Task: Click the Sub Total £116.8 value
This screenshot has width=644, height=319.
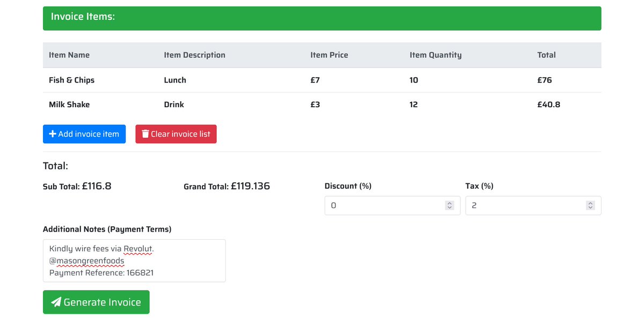Action: (97, 186)
